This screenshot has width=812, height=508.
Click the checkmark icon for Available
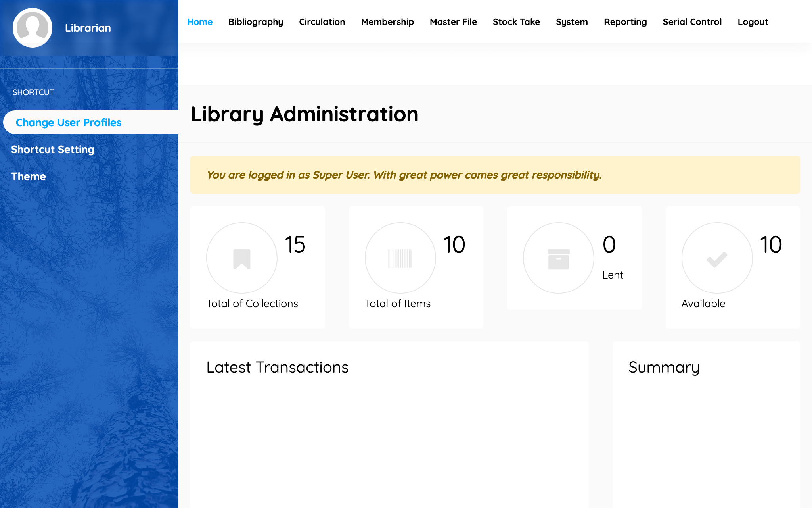click(x=717, y=260)
